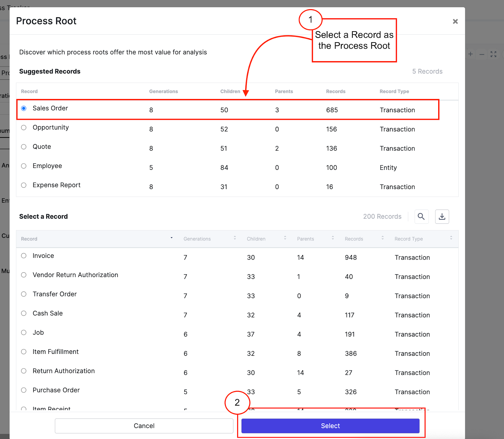Select Purchase Order radio button
Viewport: 504px width, 439px height.
(24, 390)
